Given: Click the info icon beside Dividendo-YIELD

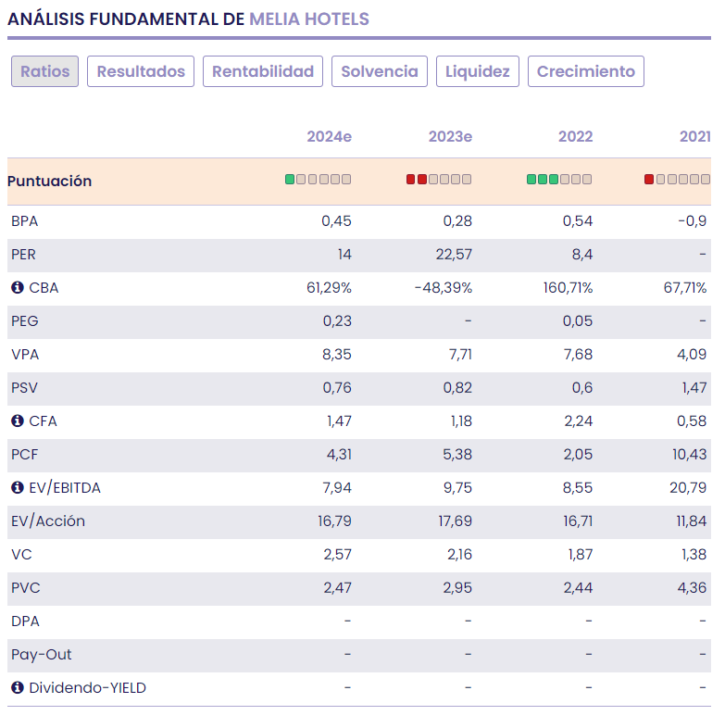Looking at the screenshot, I should [x=17, y=688].
